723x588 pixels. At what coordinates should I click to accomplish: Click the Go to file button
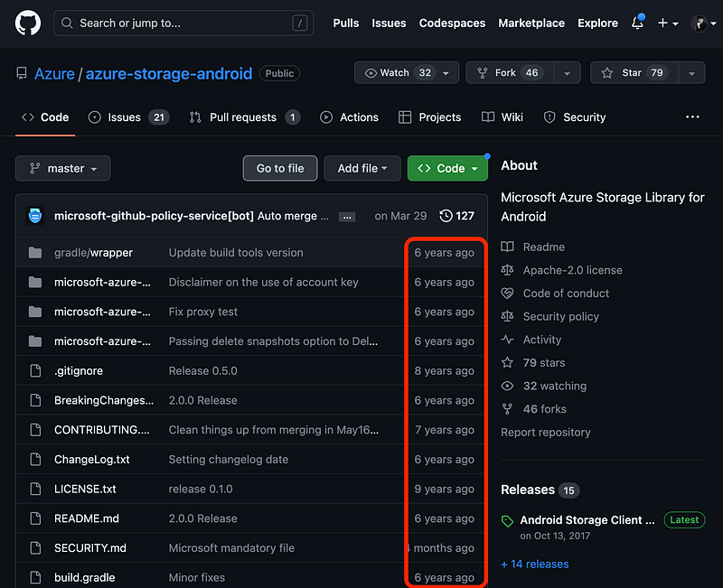pos(280,168)
